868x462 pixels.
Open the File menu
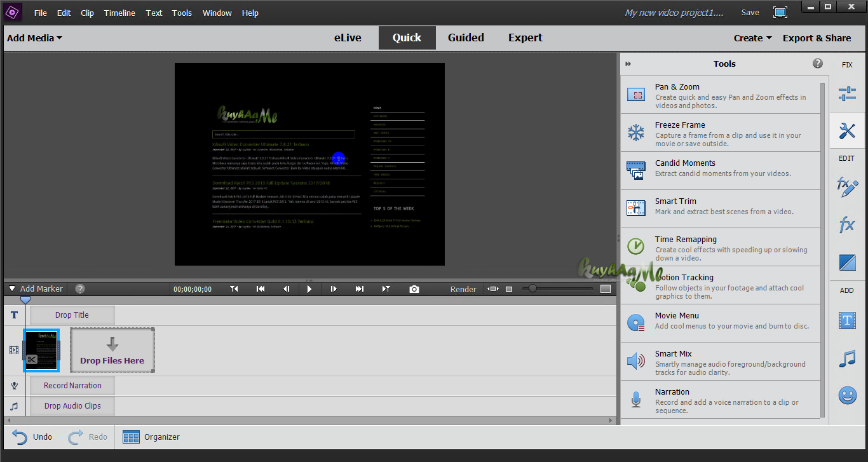41,13
